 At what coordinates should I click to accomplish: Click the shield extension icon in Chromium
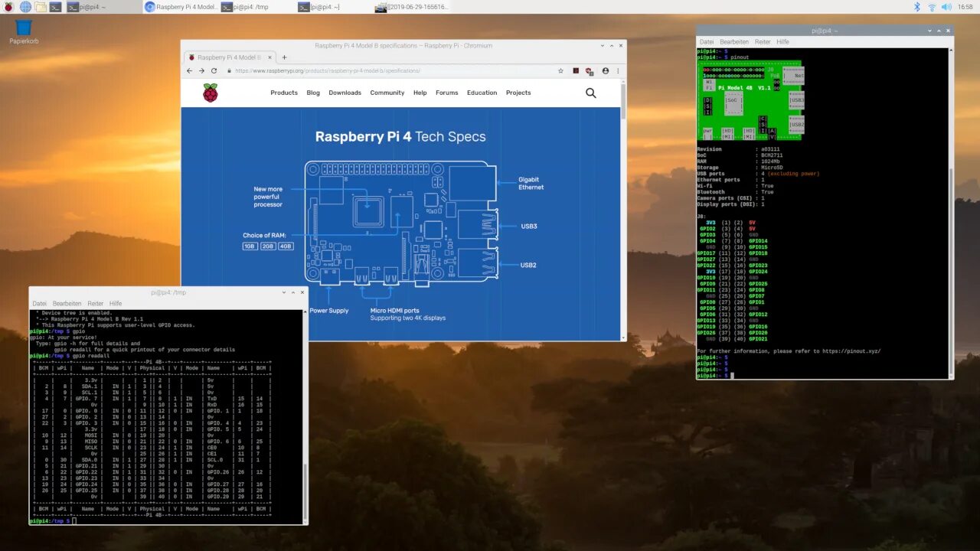tap(590, 70)
